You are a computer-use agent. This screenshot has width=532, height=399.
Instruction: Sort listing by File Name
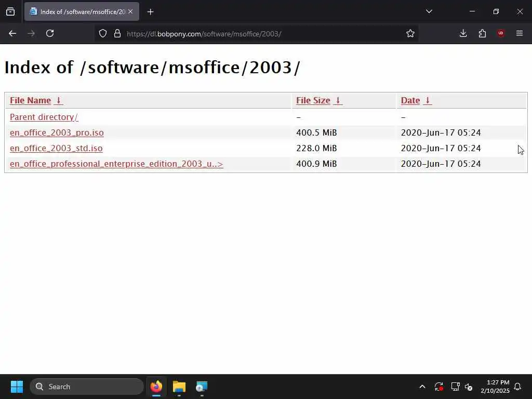(x=30, y=100)
